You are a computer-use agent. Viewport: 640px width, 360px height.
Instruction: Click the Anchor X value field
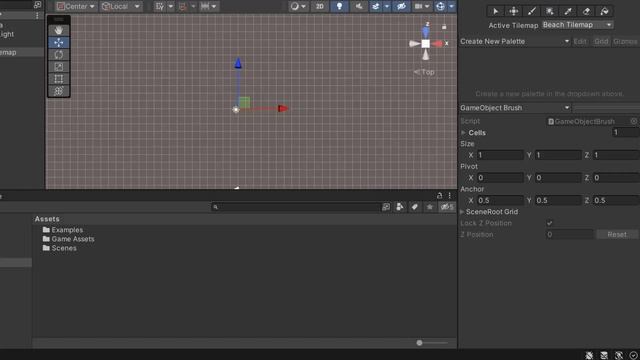coord(500,200)
